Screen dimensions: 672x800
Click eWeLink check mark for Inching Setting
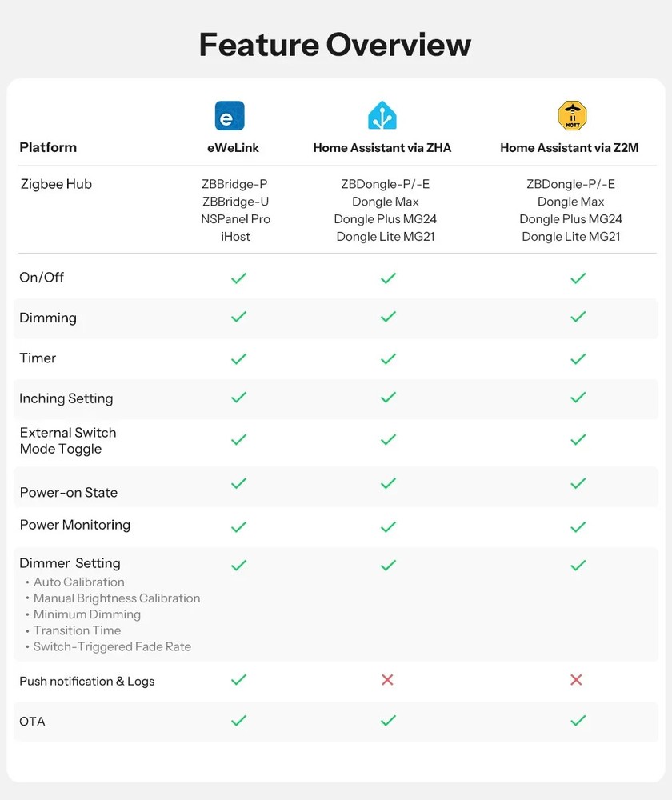[238, 397]
